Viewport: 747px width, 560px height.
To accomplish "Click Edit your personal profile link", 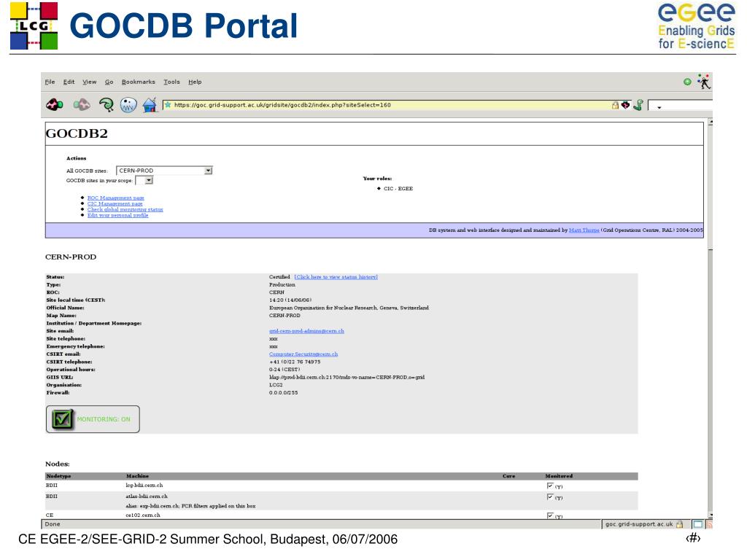I will click(117, 215).
